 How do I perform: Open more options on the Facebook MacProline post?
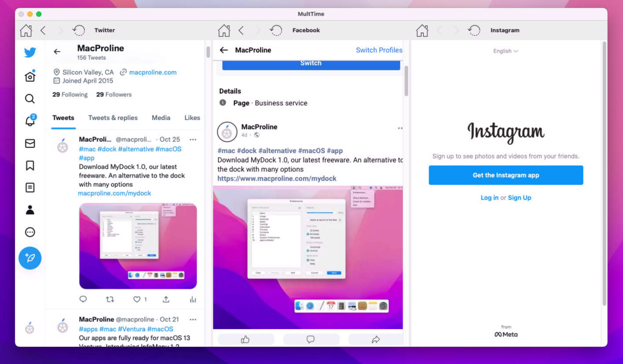point(400,128)
